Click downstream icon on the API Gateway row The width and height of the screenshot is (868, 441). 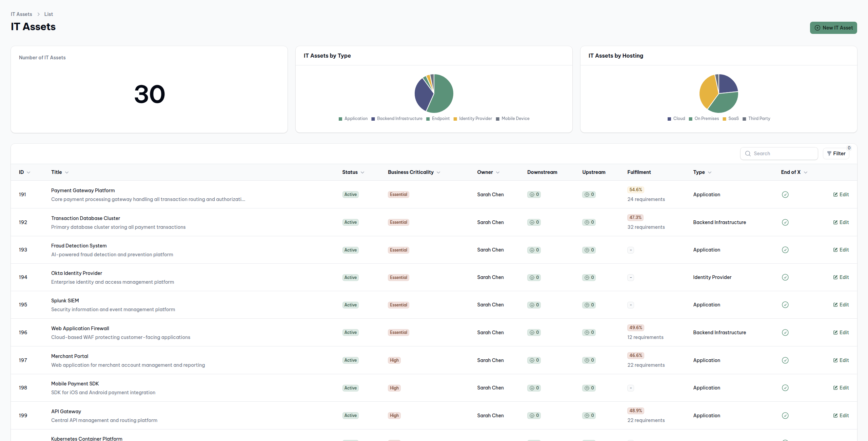(x=531, y=415)
